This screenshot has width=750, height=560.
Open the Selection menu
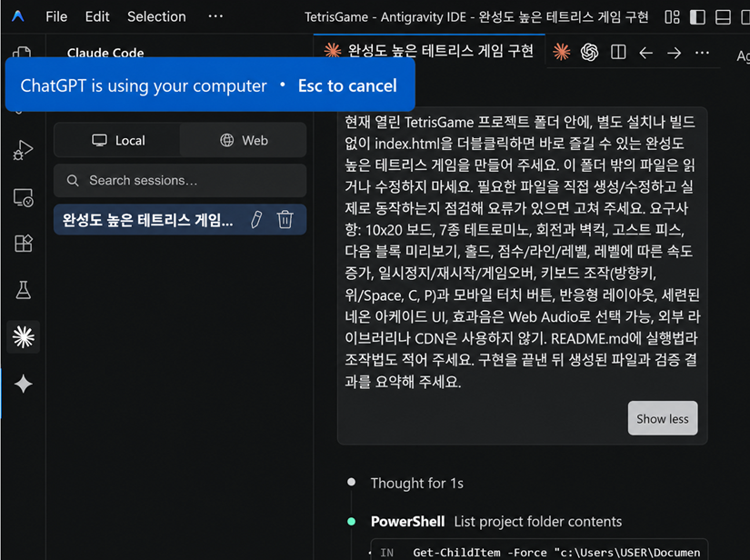pos(156,16)
